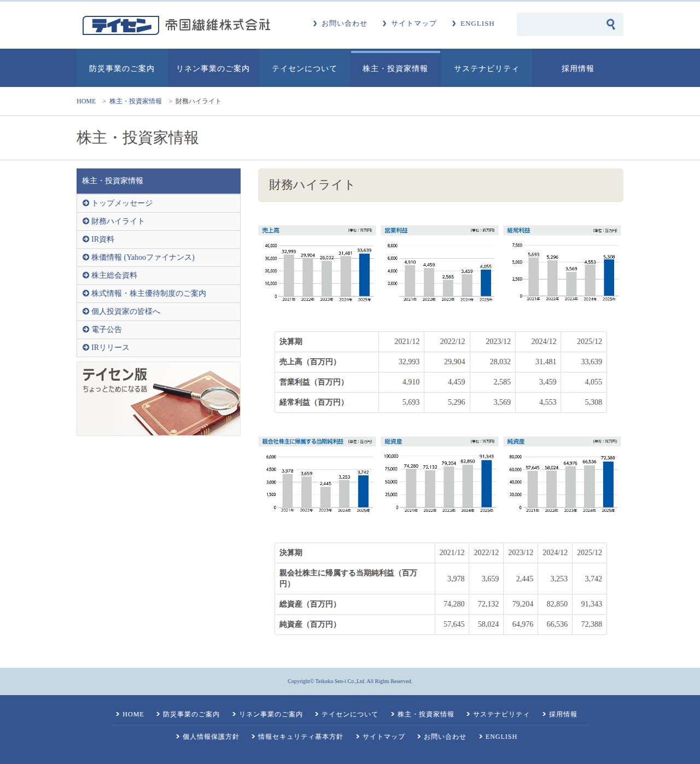Click the 親会社株主に帰属する当期純利益 chart
This screenshot has height=764, width=700.
pos(317,475)
